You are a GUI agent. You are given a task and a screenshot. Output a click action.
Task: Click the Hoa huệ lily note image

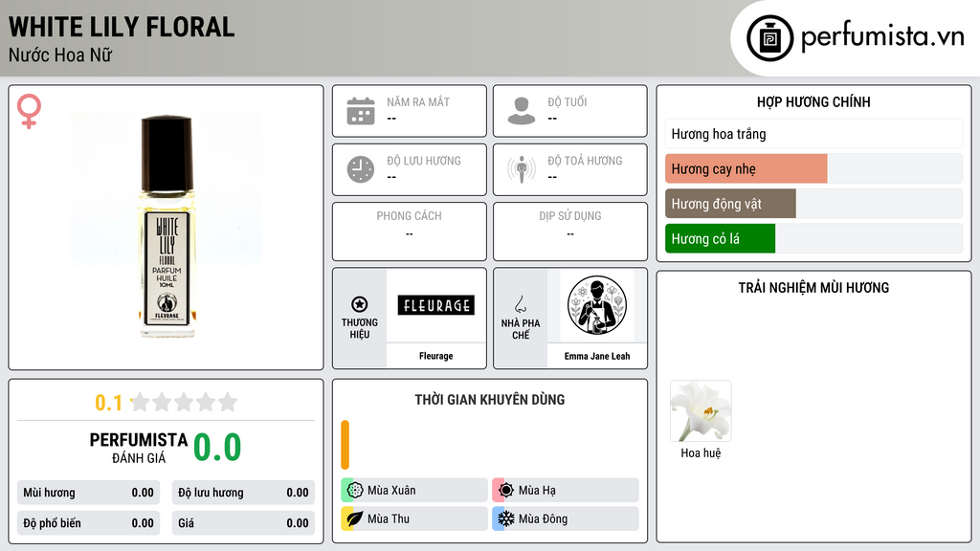coord(701,411)
